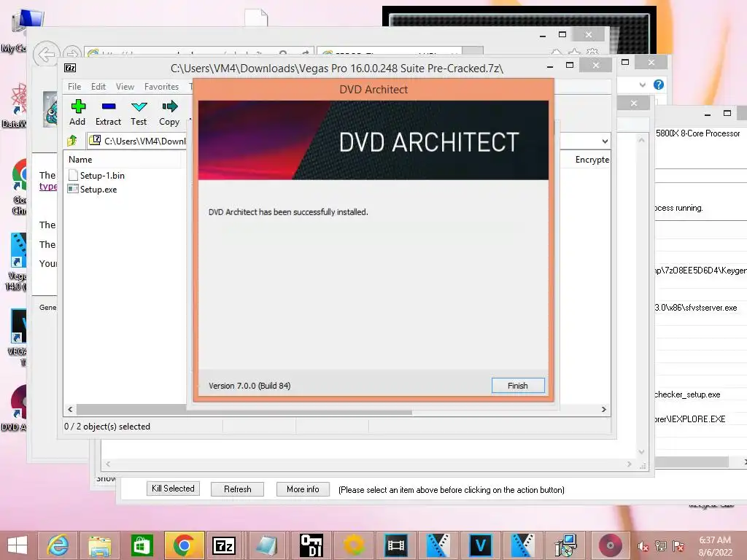This screenshot has width=747, height=560.
Task: Click the OFDI key taskbar icon
Action: pos(311,545)
